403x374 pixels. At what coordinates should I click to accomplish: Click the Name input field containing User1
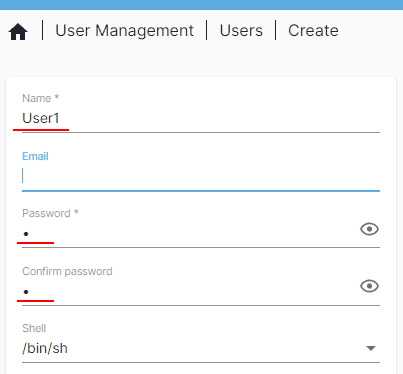coord(201,119)
